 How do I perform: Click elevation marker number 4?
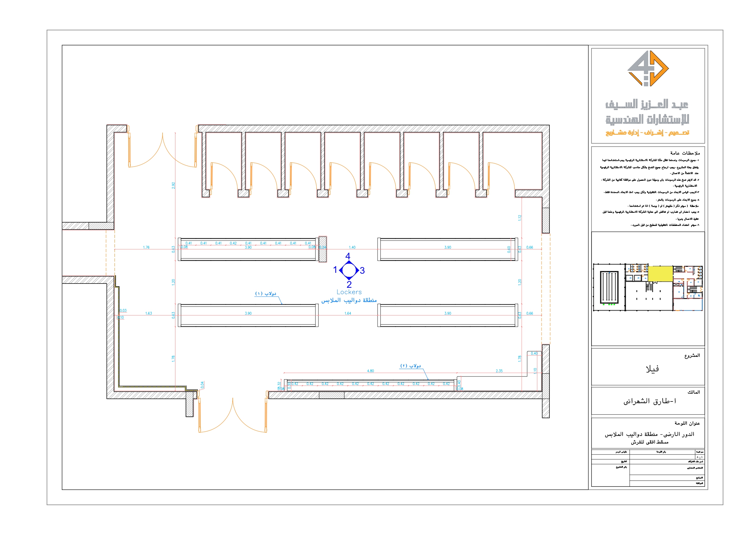coord(348,256)
